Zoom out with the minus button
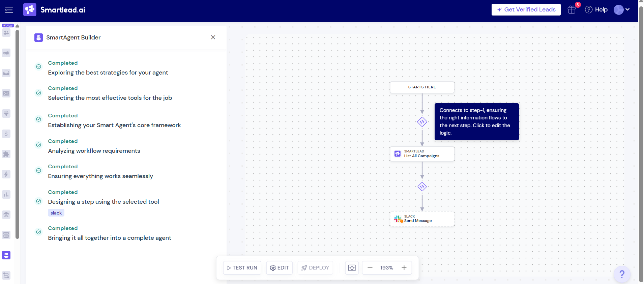The width and height of the screenshot is (644, 284). point(370,268)
